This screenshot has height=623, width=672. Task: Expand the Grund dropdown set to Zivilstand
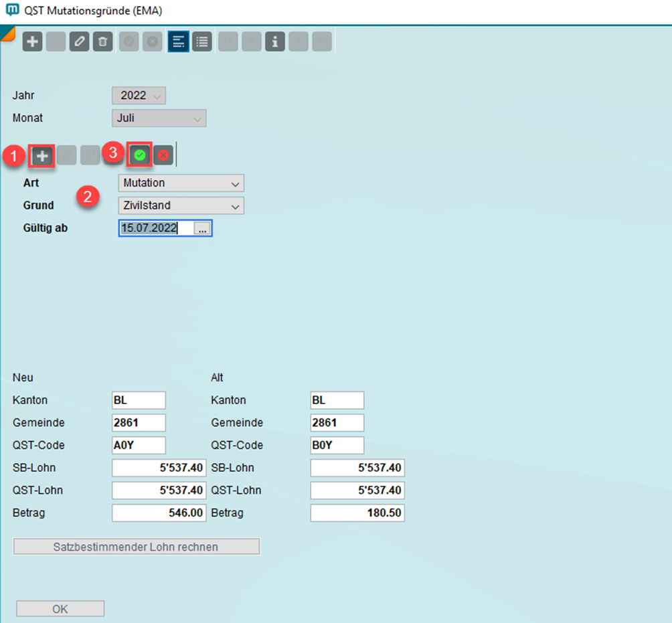point(181,205)
